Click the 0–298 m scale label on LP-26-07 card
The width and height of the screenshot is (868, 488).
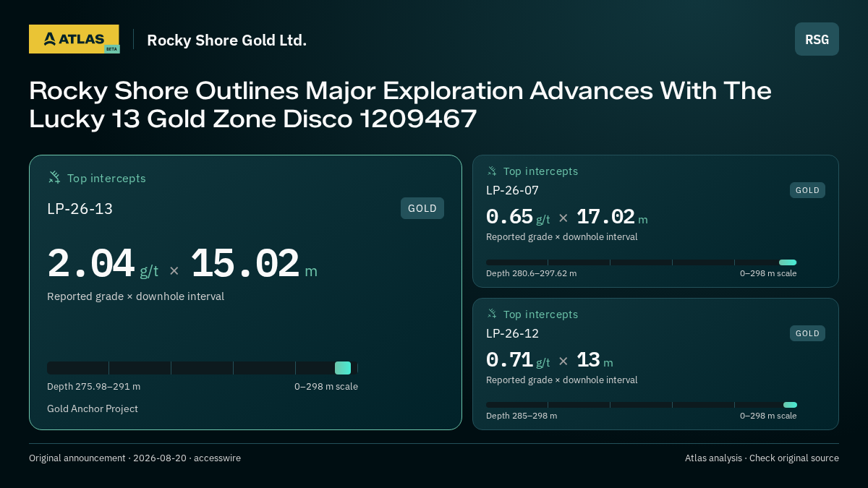click(x=768, y=273)
